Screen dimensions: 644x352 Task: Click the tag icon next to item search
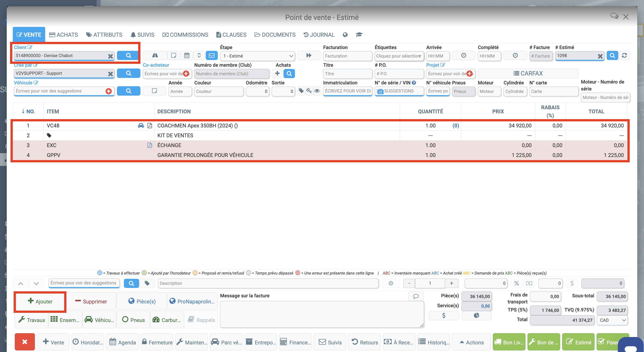[147, 283]
